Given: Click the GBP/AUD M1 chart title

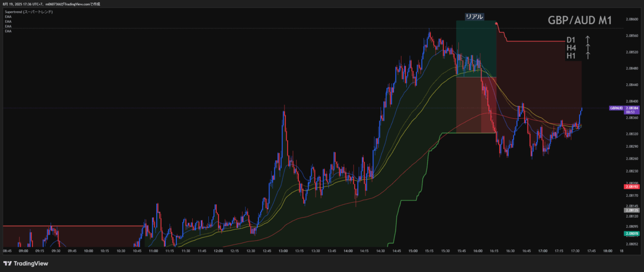Looking at the screenshot, I should [x=579, y=20].
